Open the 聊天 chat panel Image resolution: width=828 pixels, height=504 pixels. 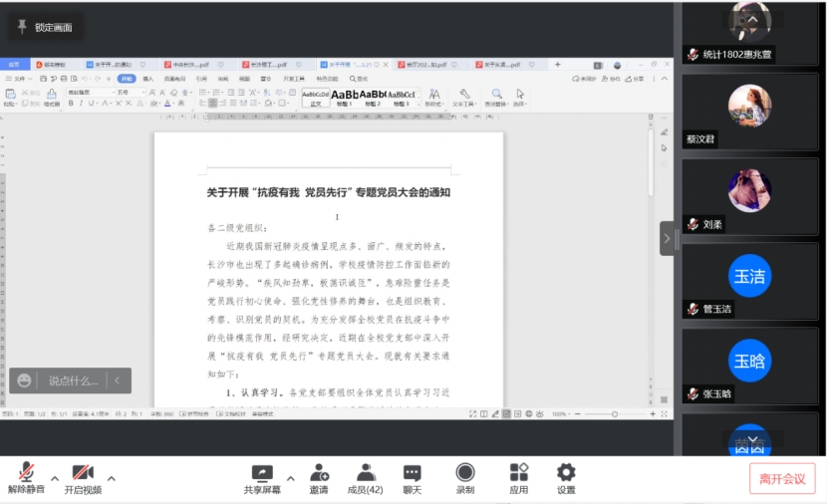[x=413, y=473]
